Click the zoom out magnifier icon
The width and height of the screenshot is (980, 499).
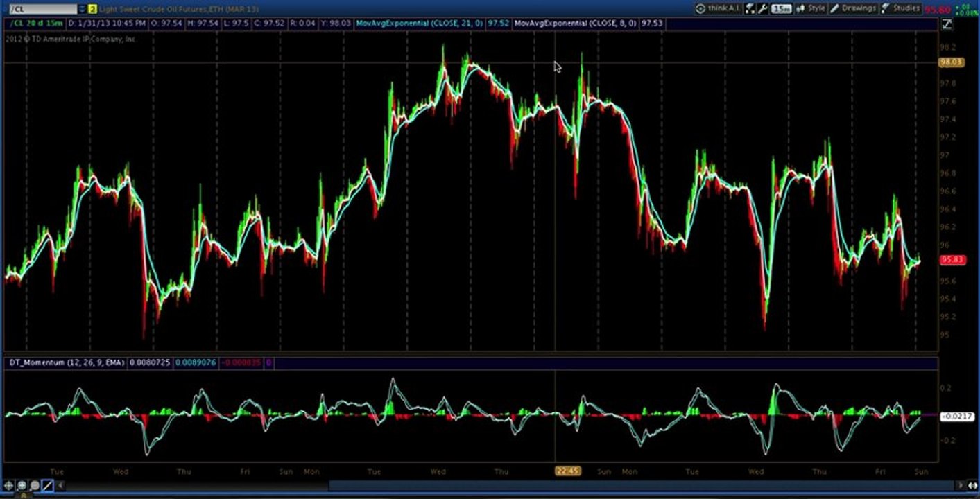click(x=35, y=486)
